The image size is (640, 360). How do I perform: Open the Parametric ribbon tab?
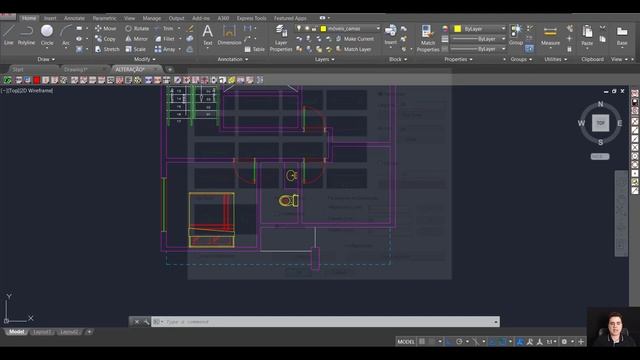pyautogui.click(x=104, y=18)
